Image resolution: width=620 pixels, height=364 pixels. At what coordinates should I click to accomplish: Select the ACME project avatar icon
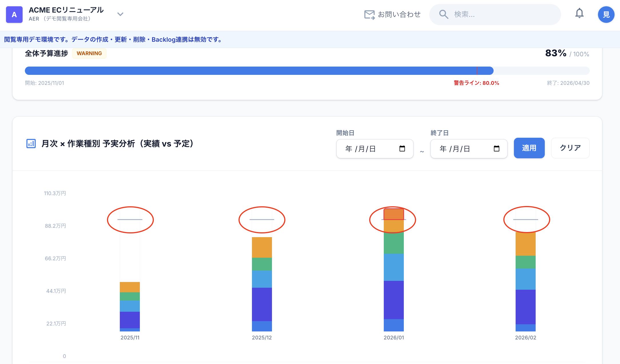click(x=14, y=15)
